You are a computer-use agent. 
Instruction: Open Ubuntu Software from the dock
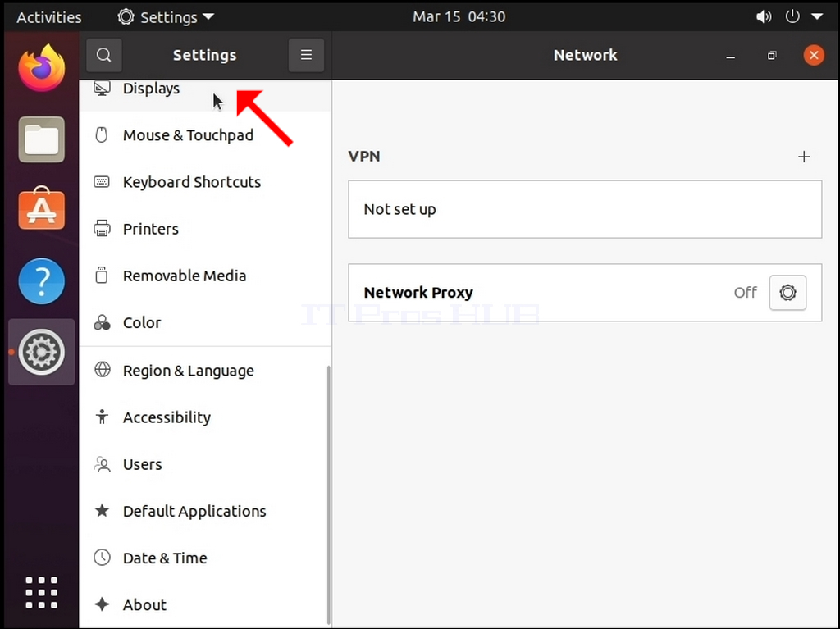pos(42,209)
